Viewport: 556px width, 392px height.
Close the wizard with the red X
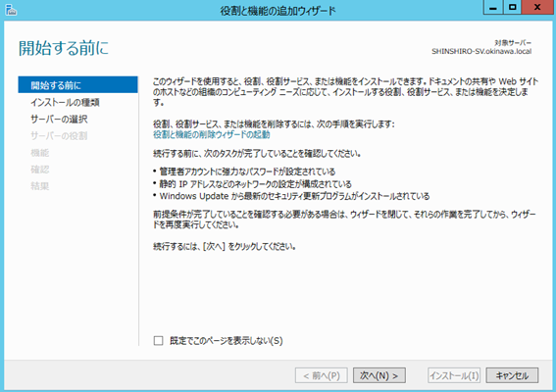pos(537,8)
